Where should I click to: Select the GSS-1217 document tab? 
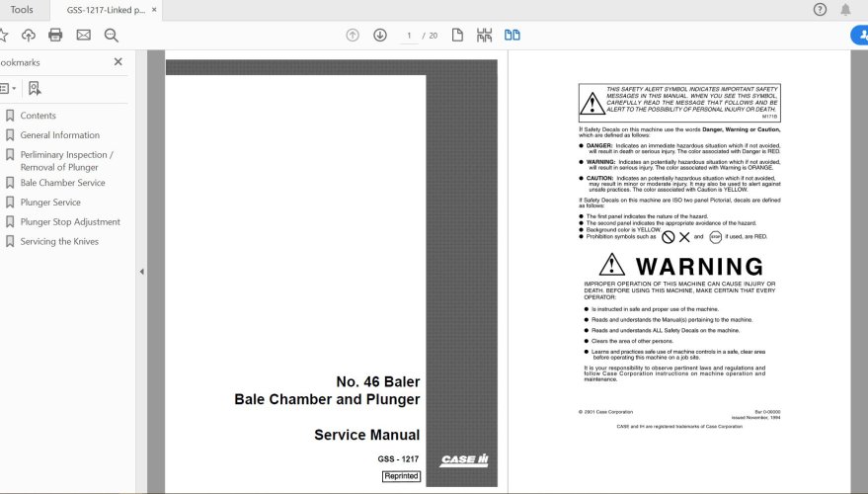click(105, 10)
